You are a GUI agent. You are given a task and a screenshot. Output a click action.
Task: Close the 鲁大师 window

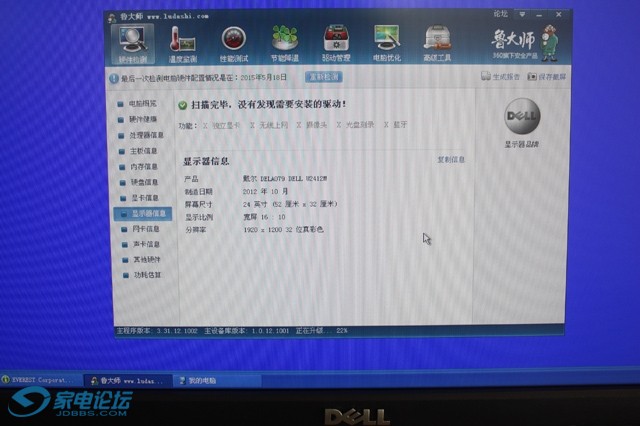tap(558, 14)
